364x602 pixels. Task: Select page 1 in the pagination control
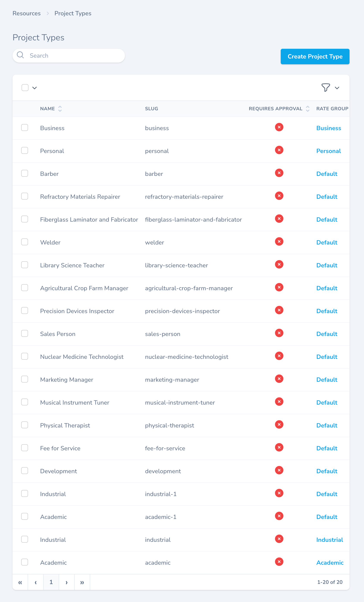coord(51,582)
